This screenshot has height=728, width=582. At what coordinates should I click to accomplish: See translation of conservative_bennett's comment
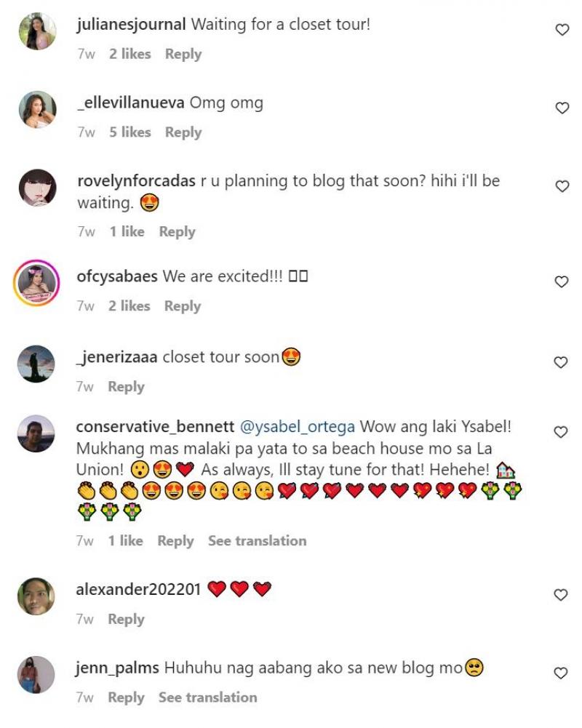tap(257, 541)
